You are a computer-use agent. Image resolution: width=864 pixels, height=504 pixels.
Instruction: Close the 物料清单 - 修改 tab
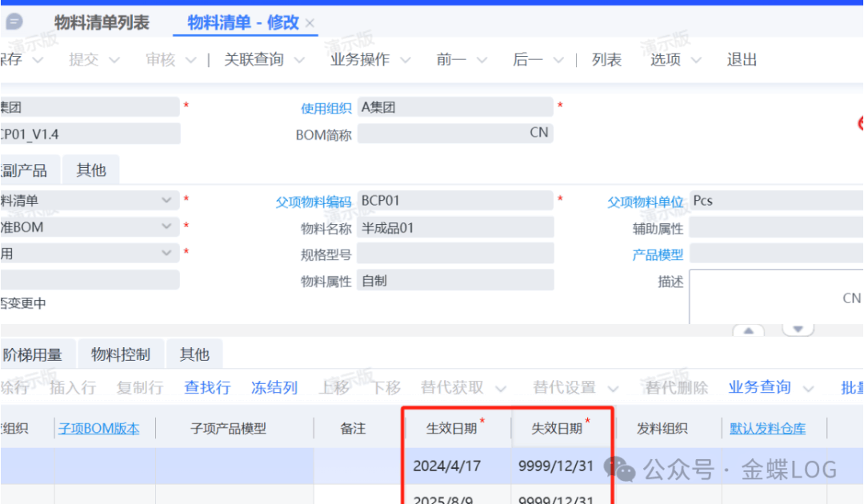(310, 23)
